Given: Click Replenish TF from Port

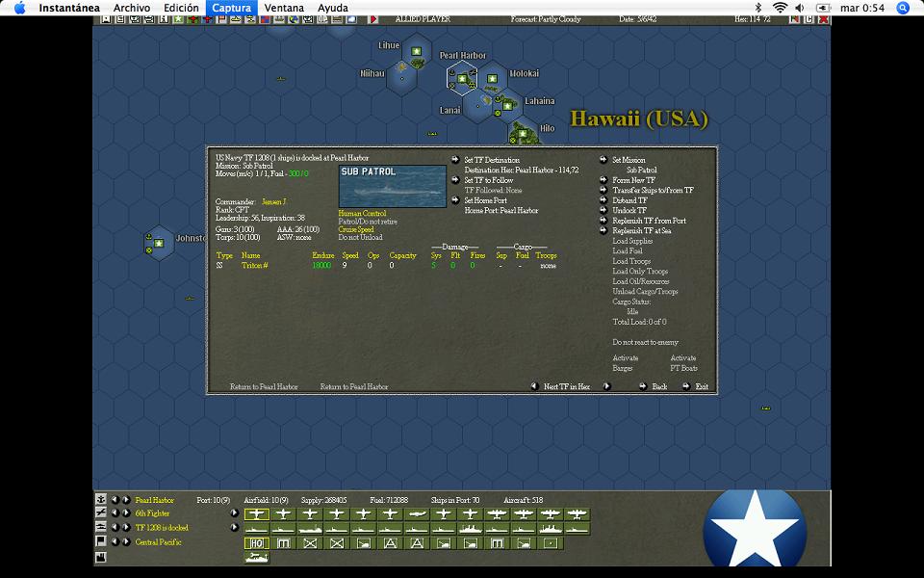Looking at the screenshot, I should pyautogui.click(x=649, y=221).
